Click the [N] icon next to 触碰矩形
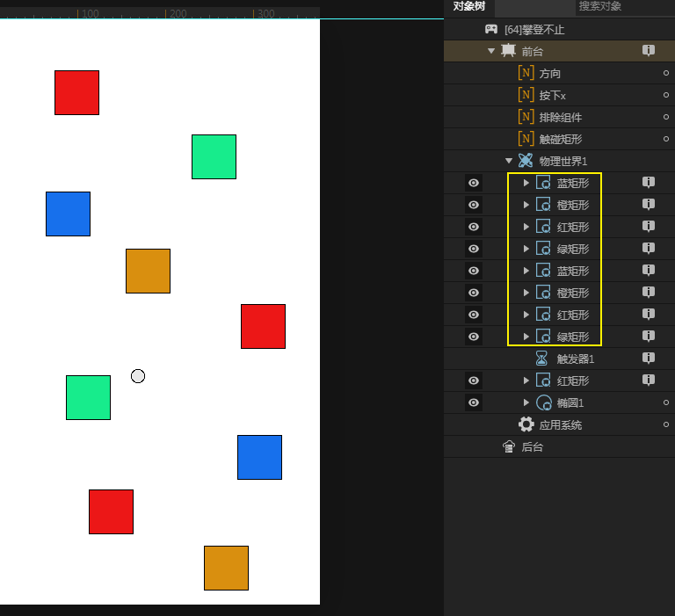This screenshot has width=675, height=616. (526, 139)
